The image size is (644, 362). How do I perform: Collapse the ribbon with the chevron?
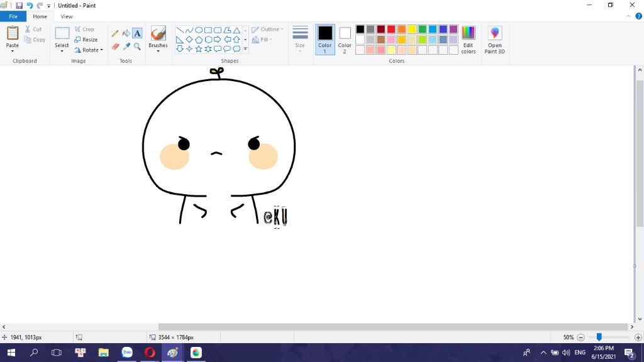coord(628,16)
